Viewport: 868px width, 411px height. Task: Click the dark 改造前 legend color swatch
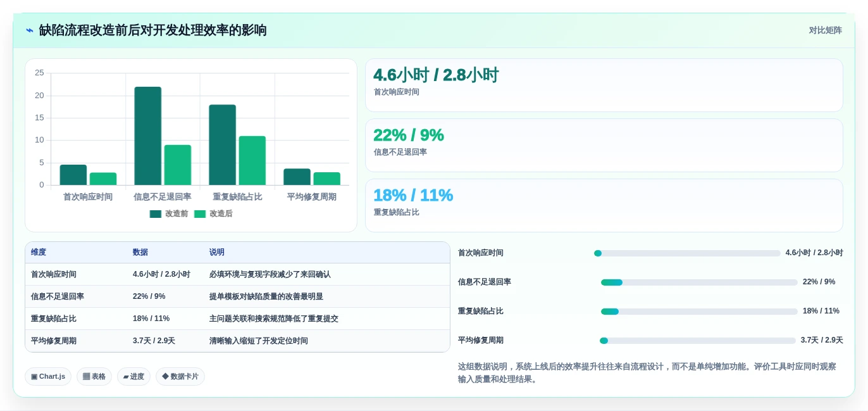point(156,214)
